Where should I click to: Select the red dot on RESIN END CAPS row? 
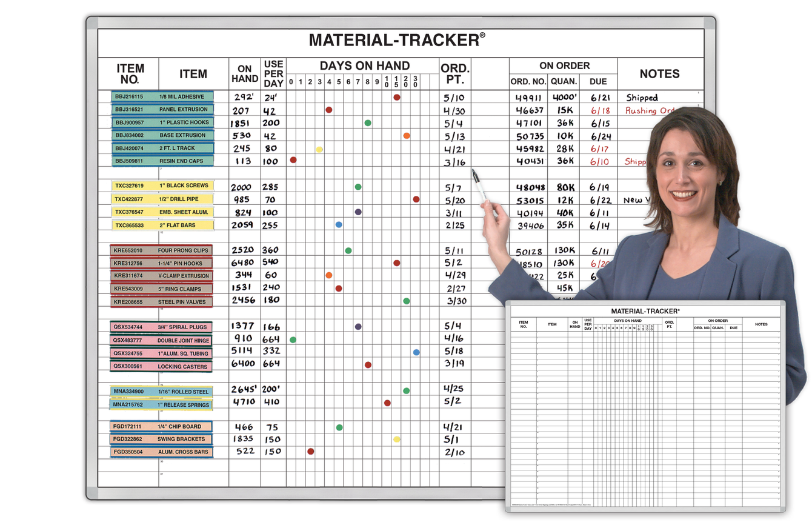pos(293,159)
